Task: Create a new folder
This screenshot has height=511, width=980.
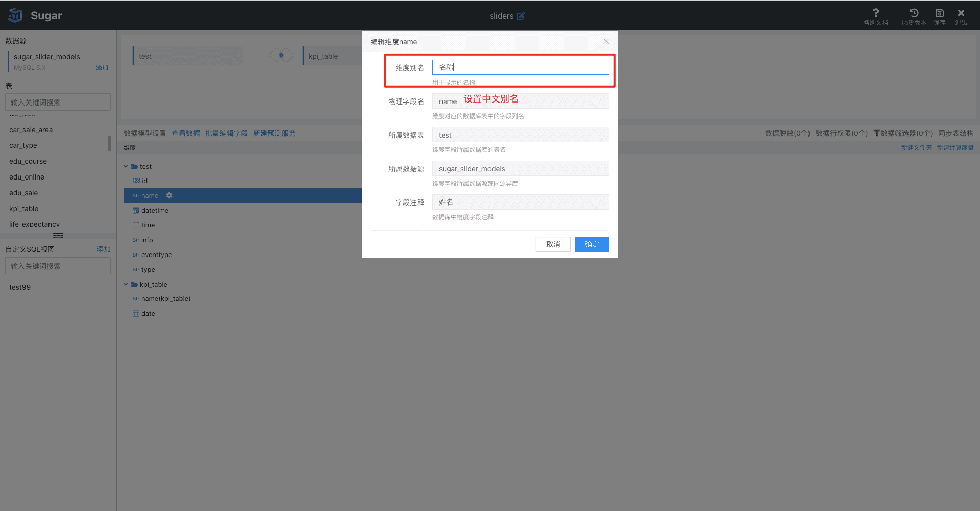Action: tap(916, 147)
